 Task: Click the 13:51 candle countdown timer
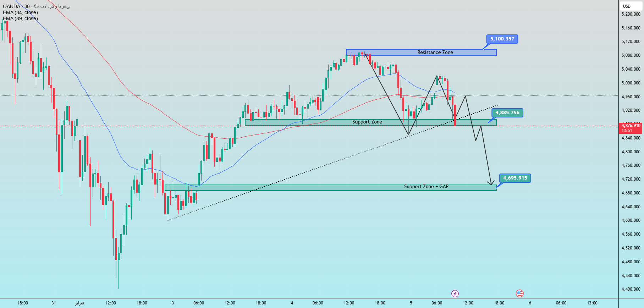(627, 131)
